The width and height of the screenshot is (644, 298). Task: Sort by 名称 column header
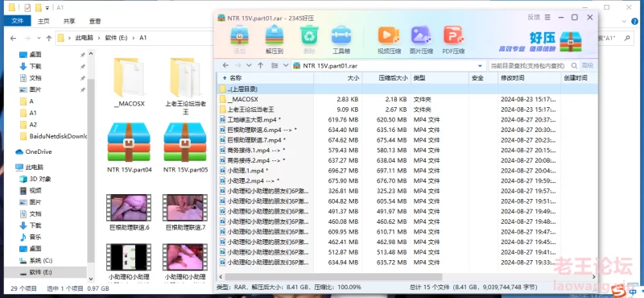(266, 77)
